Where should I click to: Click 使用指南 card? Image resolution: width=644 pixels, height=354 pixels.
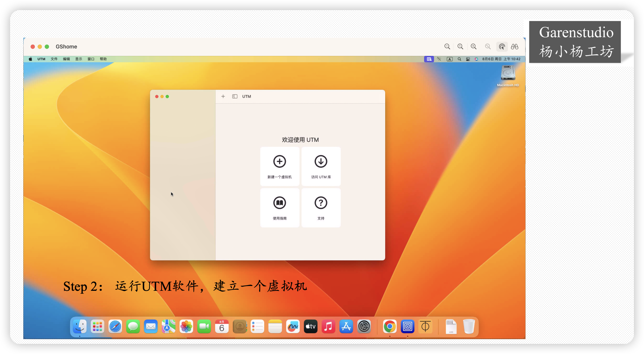(280, 208)
